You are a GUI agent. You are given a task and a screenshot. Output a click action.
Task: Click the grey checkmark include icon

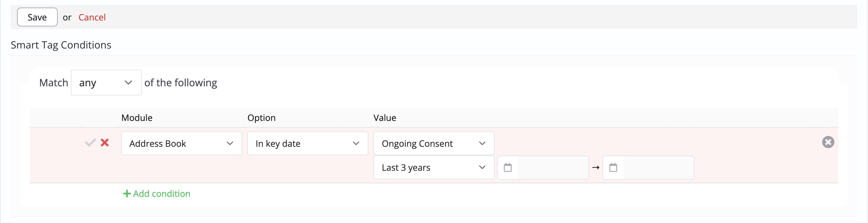click(90, 143)
